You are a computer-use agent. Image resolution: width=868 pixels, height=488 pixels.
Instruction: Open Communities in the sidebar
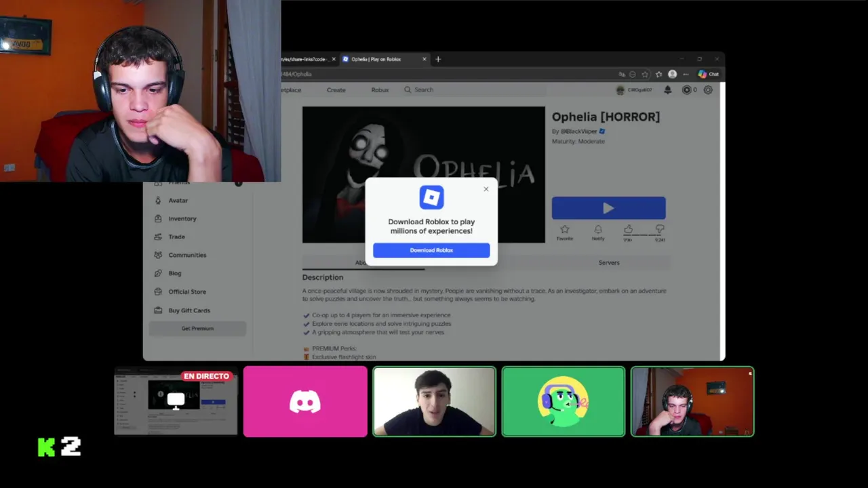[x=187, y=255]
